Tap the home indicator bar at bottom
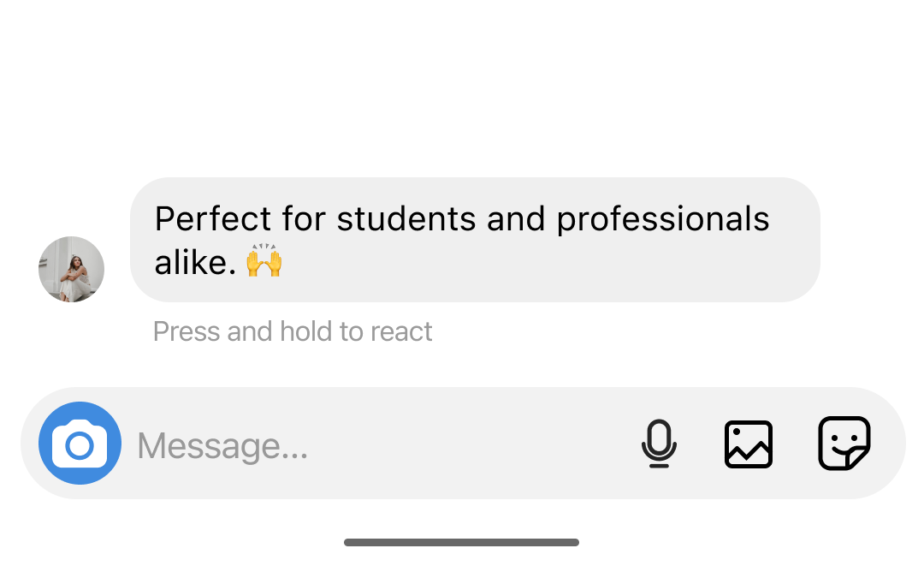 (461, 542)
